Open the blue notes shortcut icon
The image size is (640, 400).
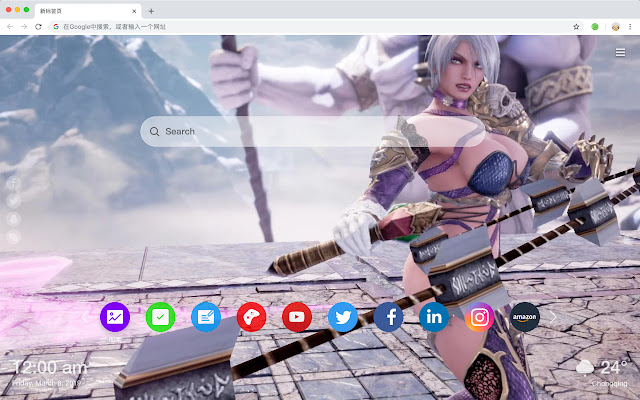click(206, 317)
